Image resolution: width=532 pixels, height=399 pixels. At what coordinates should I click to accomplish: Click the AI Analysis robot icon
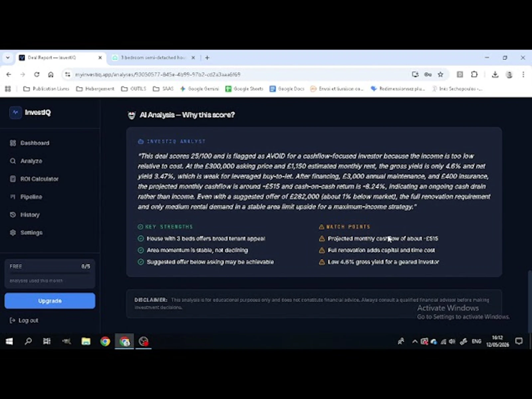pyautogui.click(x=132, y=115)
